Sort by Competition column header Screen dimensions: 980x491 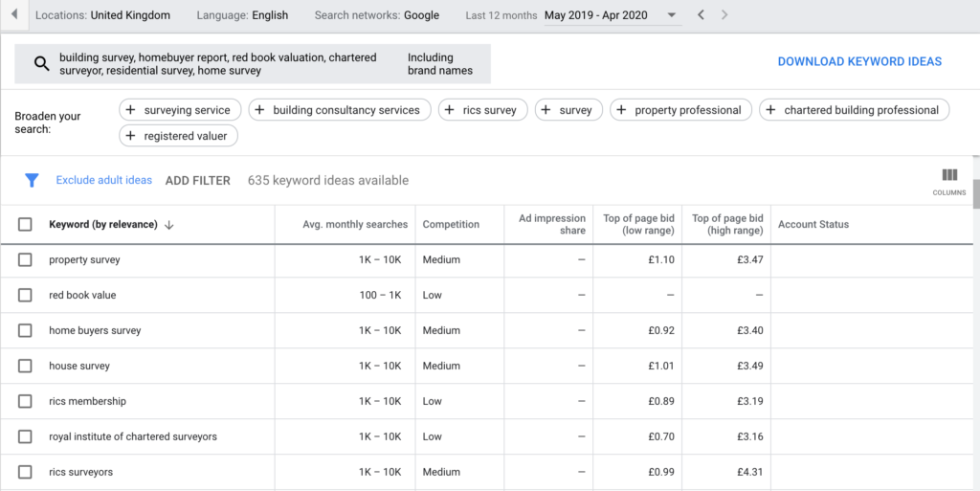(x=451, y=224)
